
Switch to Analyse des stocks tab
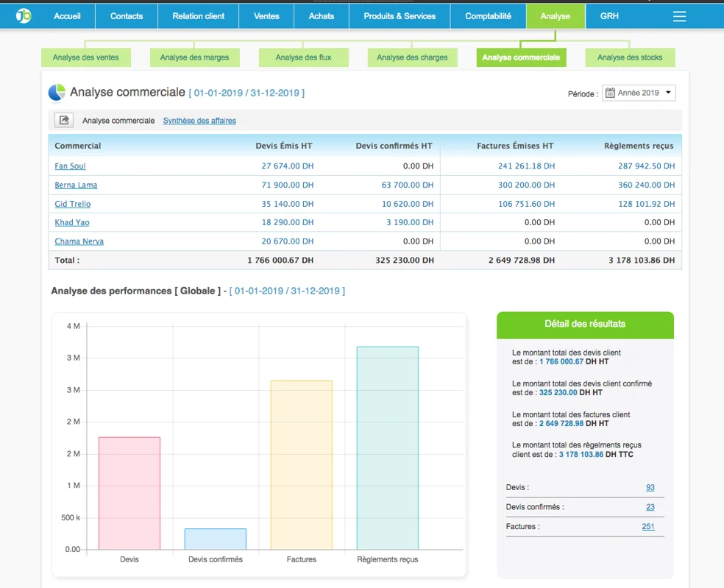click(630, 57)
